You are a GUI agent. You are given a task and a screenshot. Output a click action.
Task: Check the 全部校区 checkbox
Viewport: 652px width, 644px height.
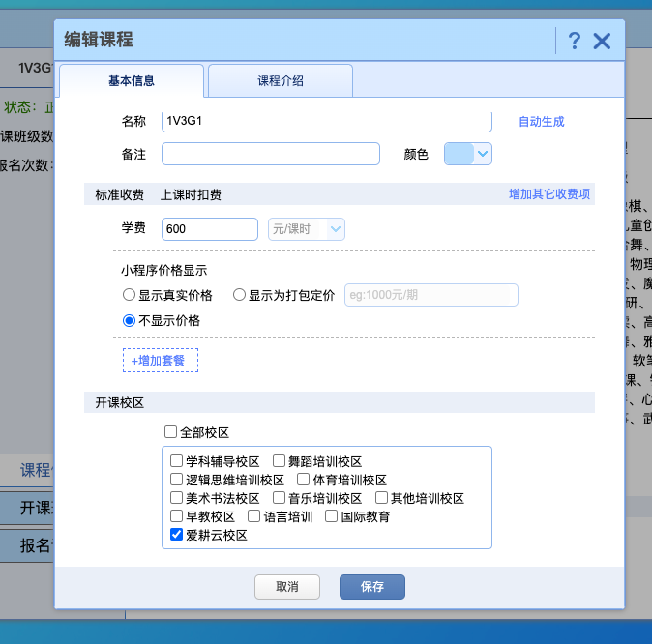(170, 432)
